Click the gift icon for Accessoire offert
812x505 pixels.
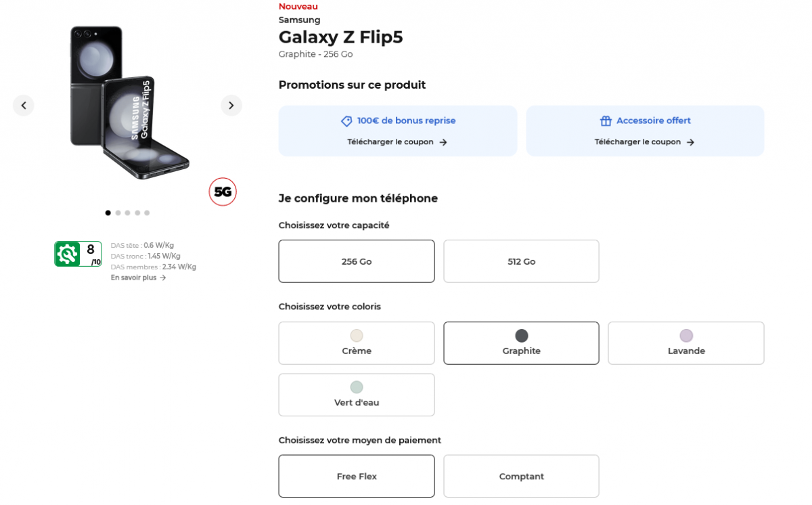click(606, 121)
